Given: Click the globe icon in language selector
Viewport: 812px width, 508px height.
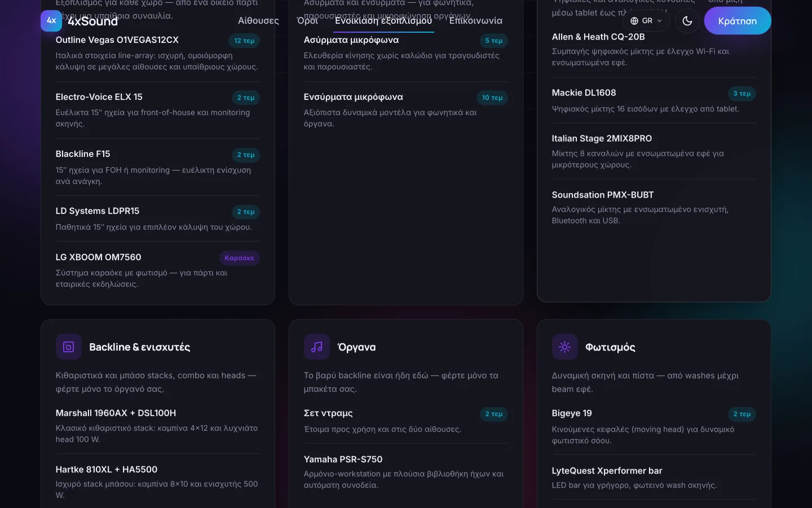Looking at the screenshot, I should 634,21.
